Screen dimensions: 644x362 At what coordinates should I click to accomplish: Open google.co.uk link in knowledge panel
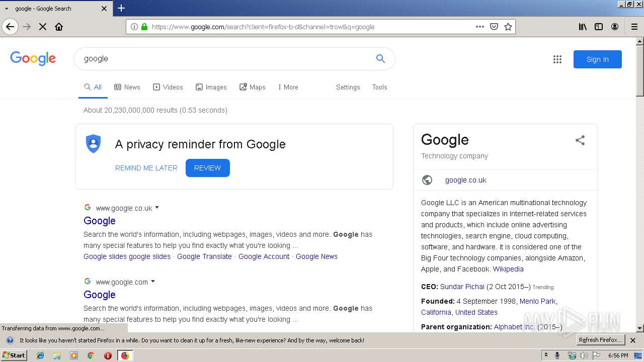(x=465, y=180)
